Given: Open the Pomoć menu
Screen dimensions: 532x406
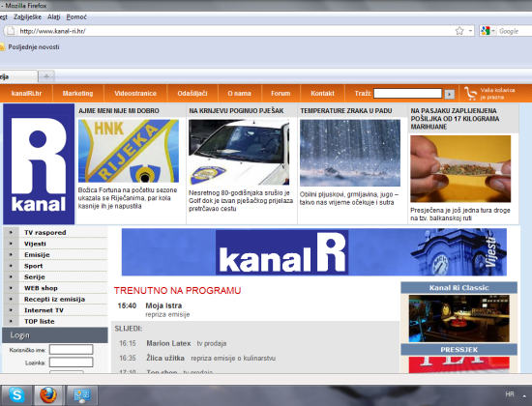Looking at the screenshot, I should [76, 17].
